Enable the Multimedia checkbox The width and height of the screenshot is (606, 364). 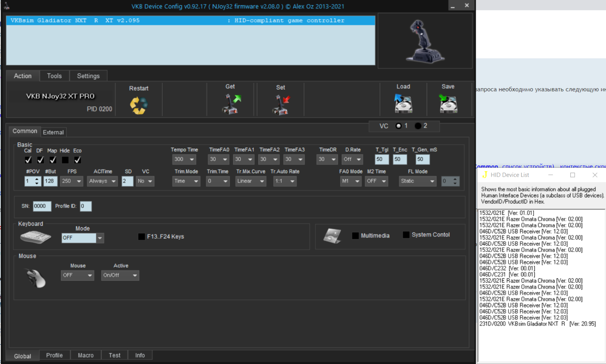click(355, 235)
